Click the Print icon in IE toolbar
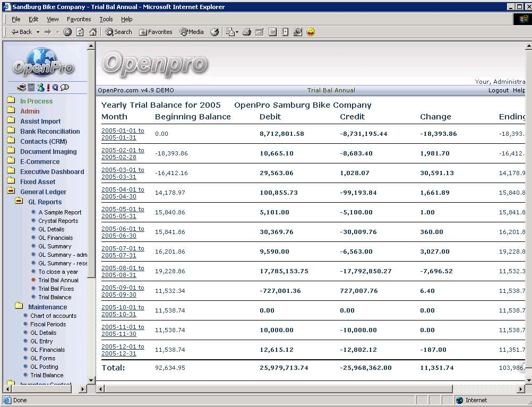 tap(247, 32)
